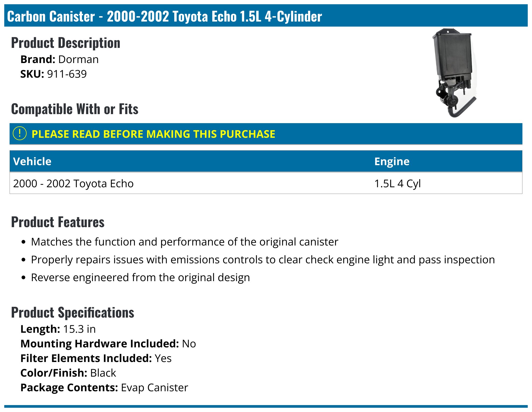532x412 pixels.
Task: Select the 1.5L 4 Cyl engine cell
Action: pos(397,184)
